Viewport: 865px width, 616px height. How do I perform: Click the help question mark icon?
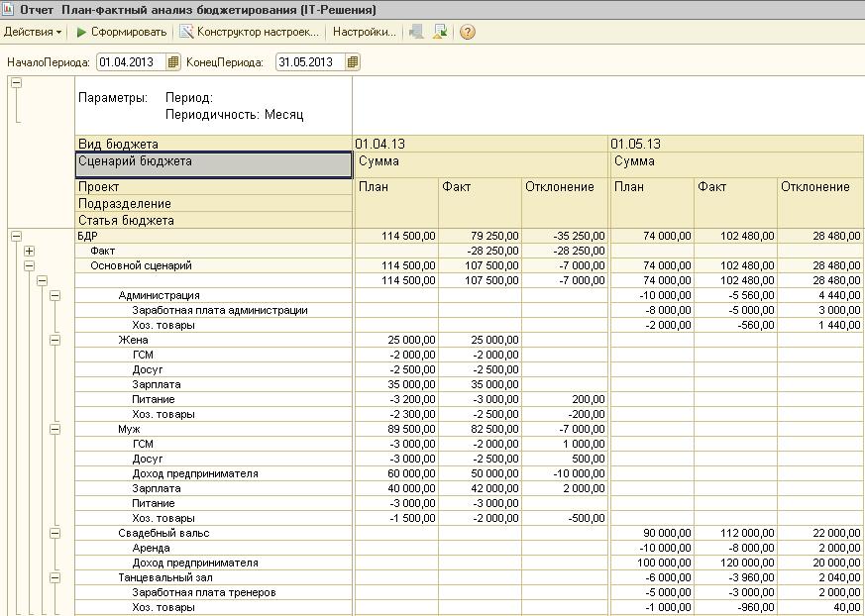pos(468,32)
